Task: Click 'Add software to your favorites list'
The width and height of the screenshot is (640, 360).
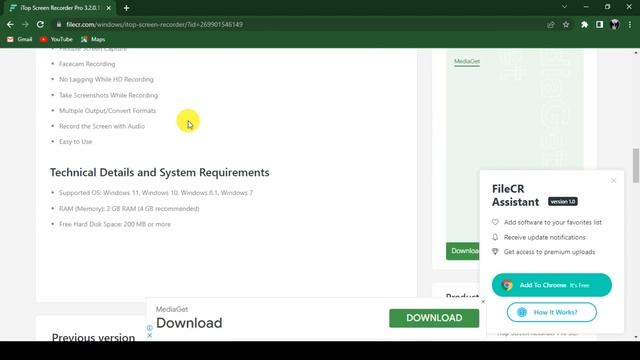Action: click(x=553, y=222)
